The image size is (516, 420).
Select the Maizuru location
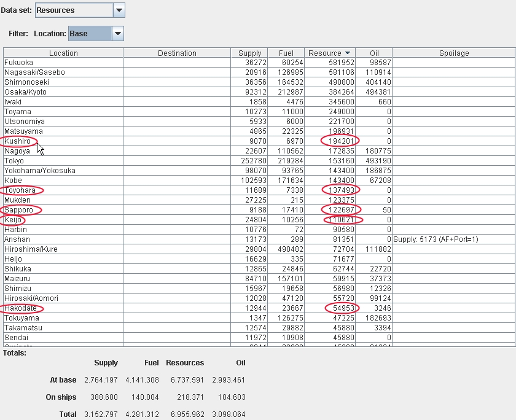(x=17, y=279)
